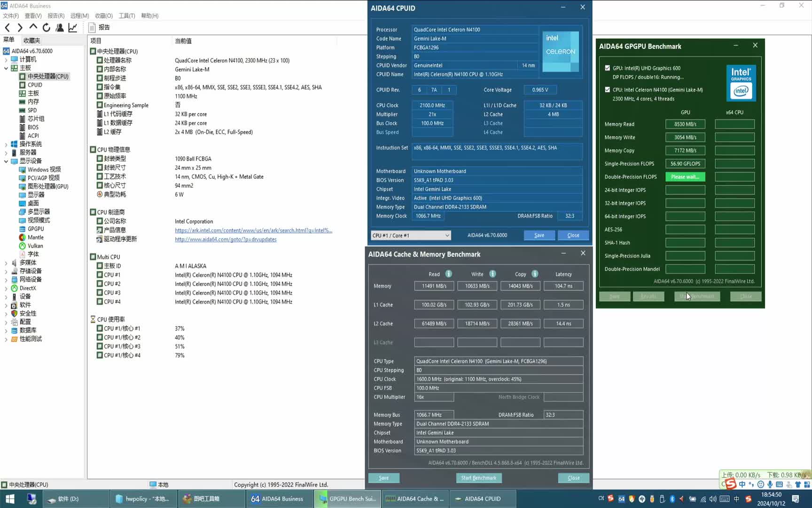Go back using left arrow toolbar icon
The image size is (812, 508).
8,28
